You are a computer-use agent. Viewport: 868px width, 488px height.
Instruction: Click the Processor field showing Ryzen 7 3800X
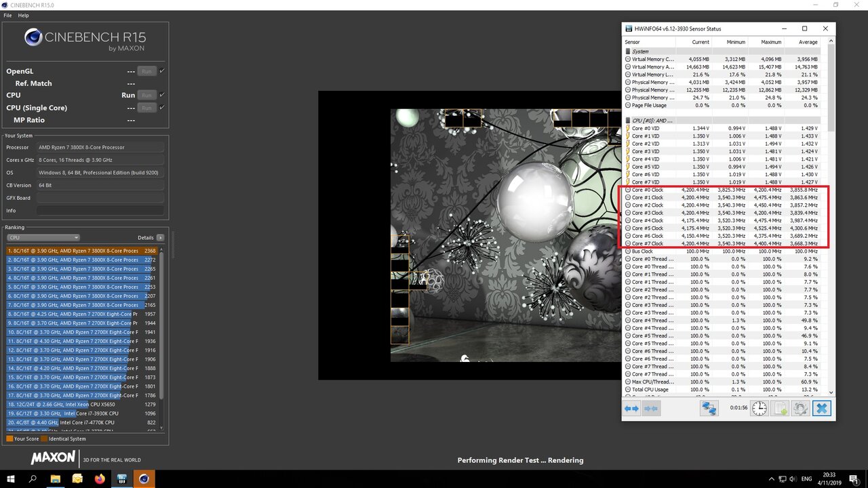(x=100, y=147)
